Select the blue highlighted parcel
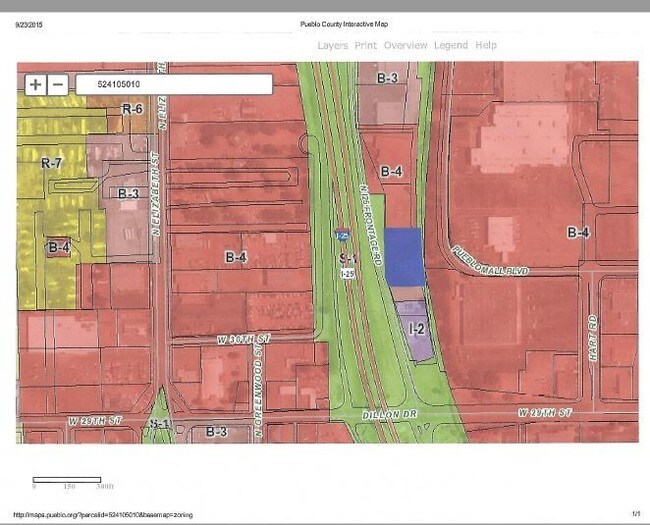 [x=404, y=256]
